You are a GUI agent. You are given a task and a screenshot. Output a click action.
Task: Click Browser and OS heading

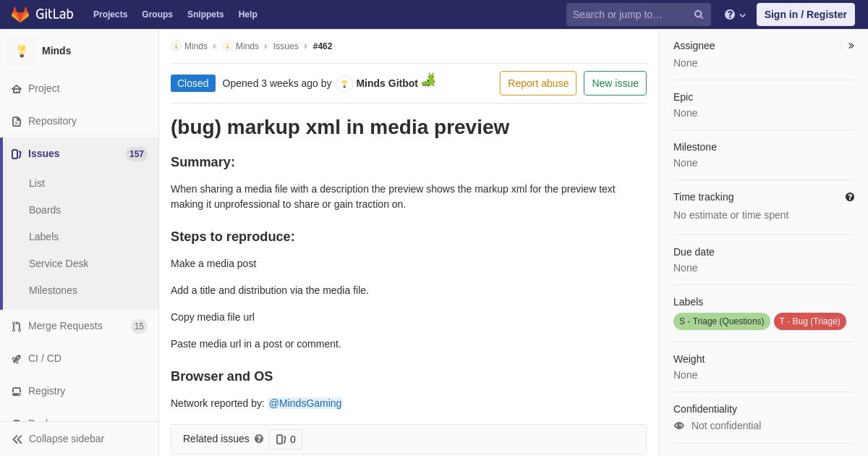pos(222,376)
